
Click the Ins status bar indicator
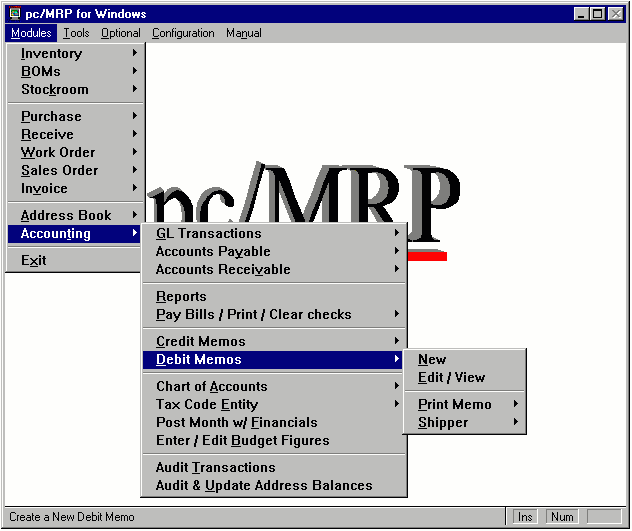pyautogui.click(x=525, y=517)
